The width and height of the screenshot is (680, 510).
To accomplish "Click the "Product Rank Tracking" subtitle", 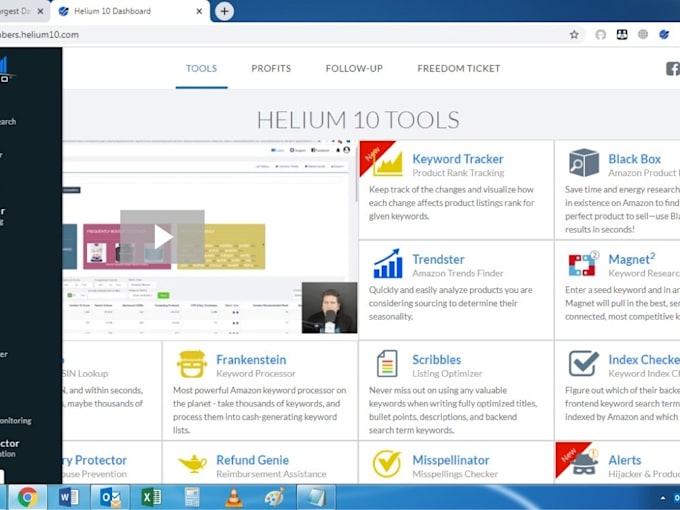I will tap(458, 173).
